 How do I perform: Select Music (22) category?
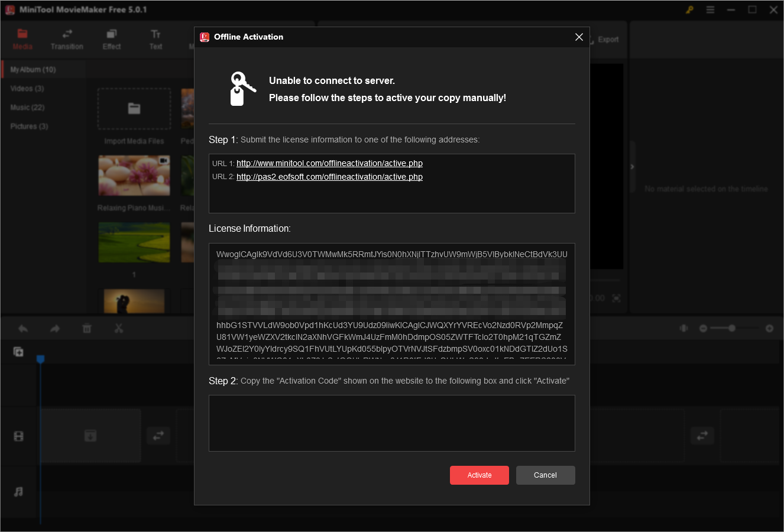coord(28,108)
